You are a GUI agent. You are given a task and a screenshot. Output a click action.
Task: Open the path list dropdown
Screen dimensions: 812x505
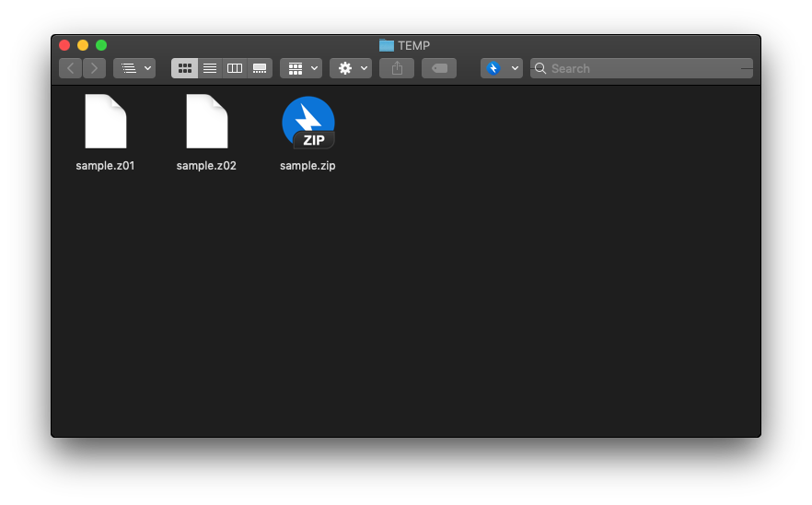click(134, 68)
